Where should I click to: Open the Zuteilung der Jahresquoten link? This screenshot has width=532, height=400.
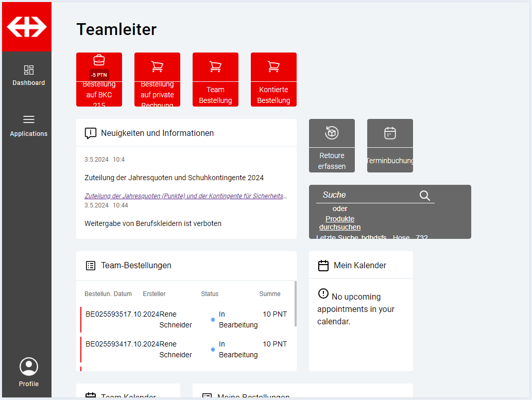[185, 196]
